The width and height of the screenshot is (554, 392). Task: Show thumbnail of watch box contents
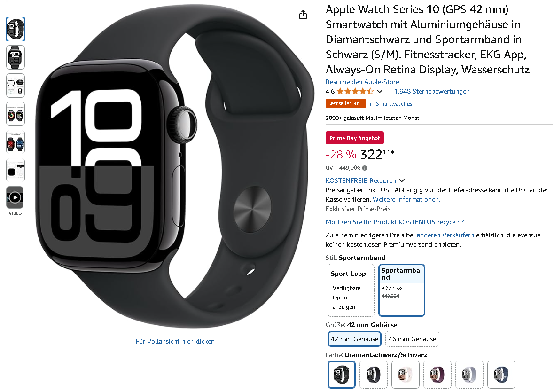(x=15, y=170)
